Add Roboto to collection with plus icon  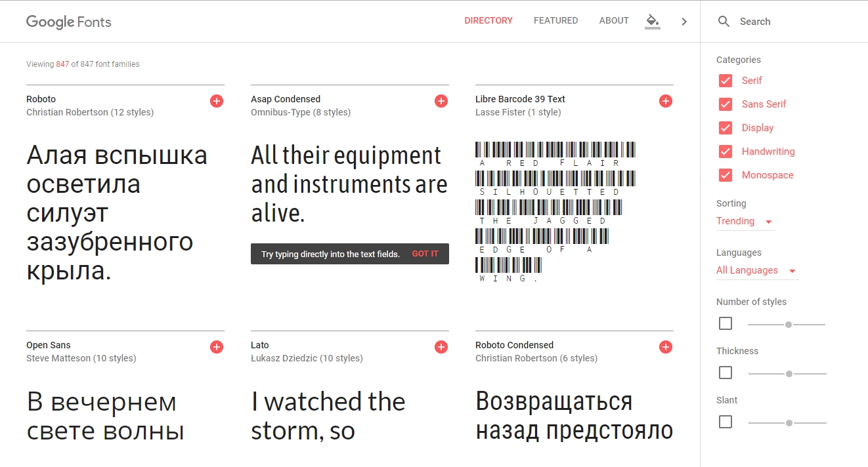(216, 100)
